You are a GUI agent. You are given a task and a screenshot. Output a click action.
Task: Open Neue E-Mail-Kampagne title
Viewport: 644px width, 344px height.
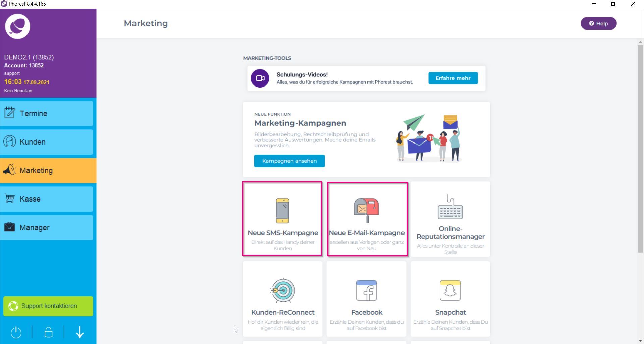coord(367,233)
